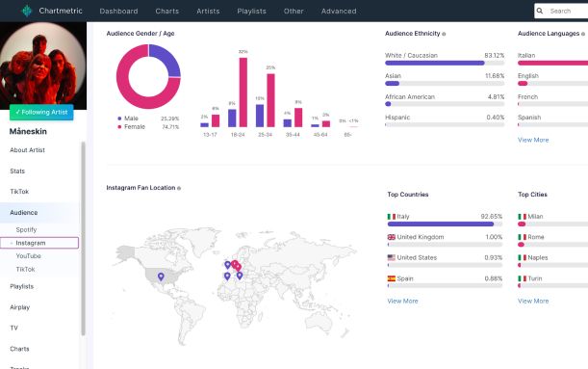This screenshot has height=369, width=588.
Task: Click the White / Caucasian percentage bar
Action: click(x=445, y=63)
